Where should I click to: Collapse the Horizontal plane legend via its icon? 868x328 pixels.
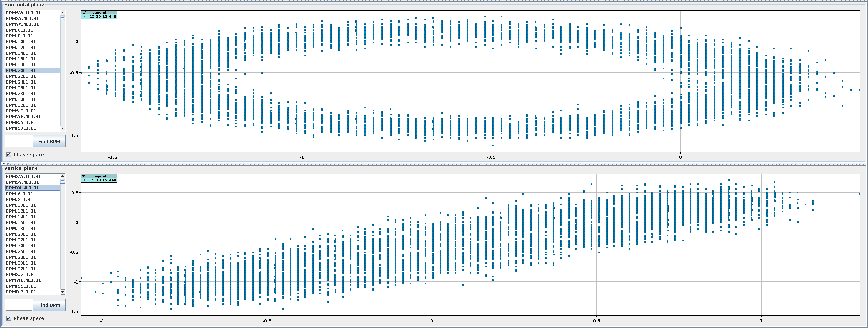pyautogui.click(x=84, y=12)
